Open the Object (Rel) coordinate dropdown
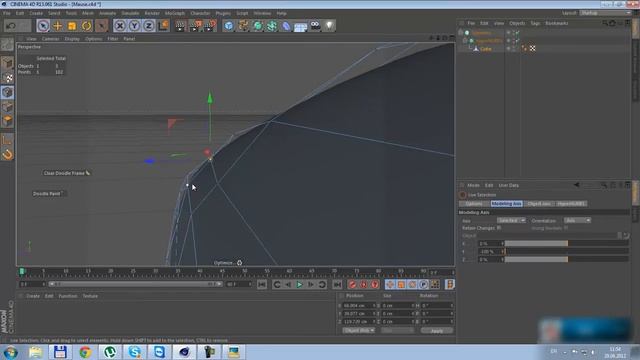The image size is (640, 360). pyautogui.click(x=358, y=331)
